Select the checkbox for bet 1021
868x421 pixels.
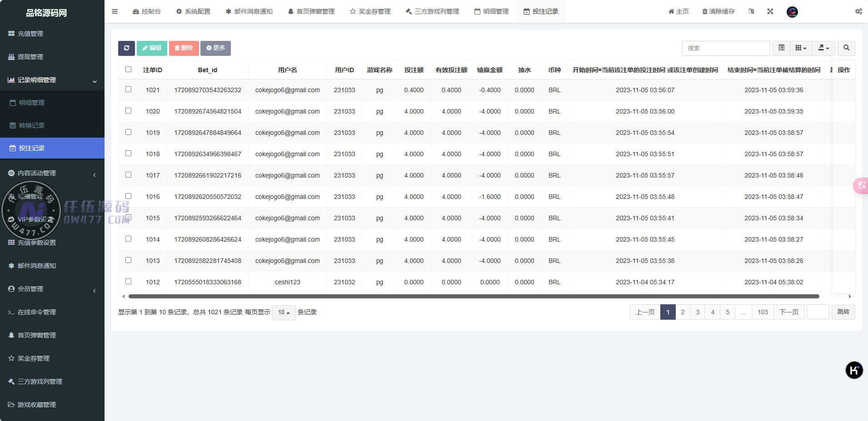click(x=128, y=89)
